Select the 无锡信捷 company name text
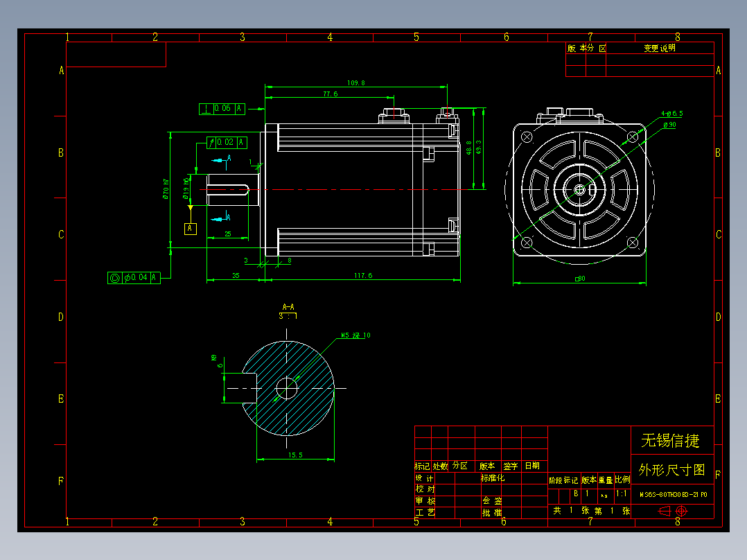747x560 pixels. 670,439
